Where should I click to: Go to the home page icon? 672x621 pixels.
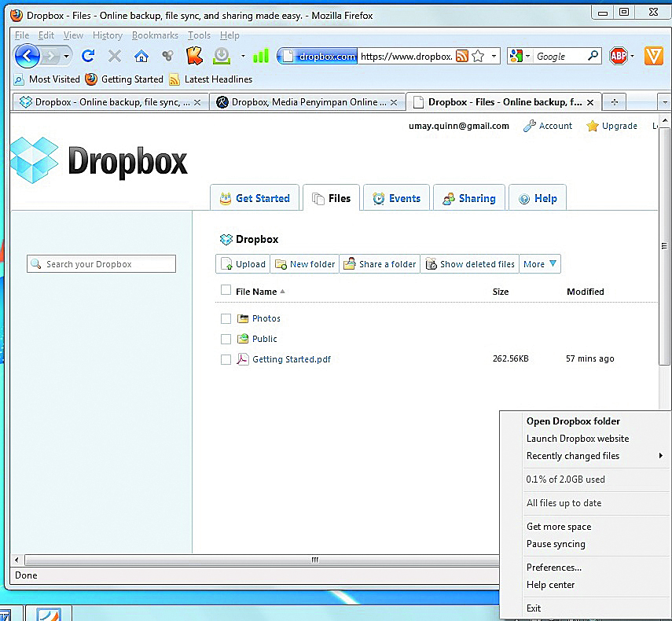(x=141, y=56)
